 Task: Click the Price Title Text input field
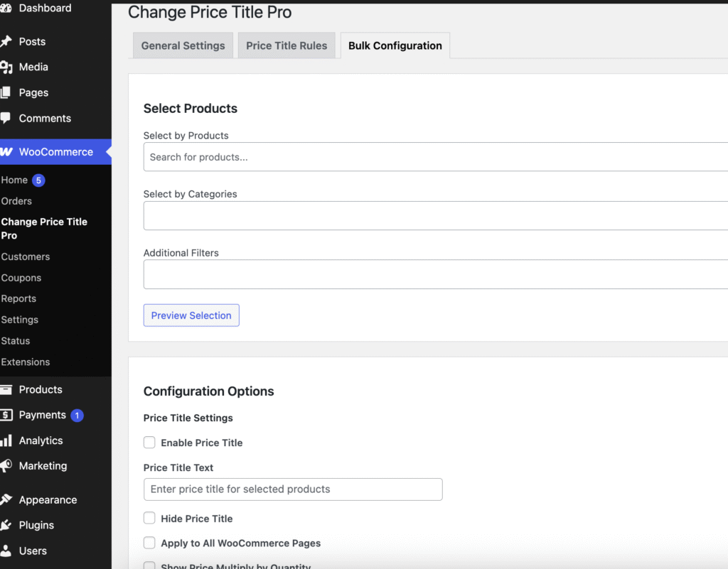pyautogui.click(x=293, y=489)
